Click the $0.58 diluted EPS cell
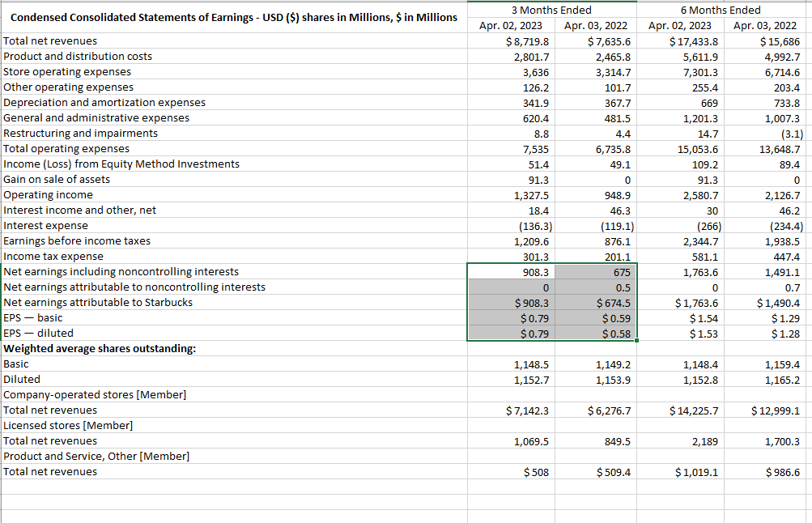The image size is (812, 523). pyautogui.click(x=596, y=334)
